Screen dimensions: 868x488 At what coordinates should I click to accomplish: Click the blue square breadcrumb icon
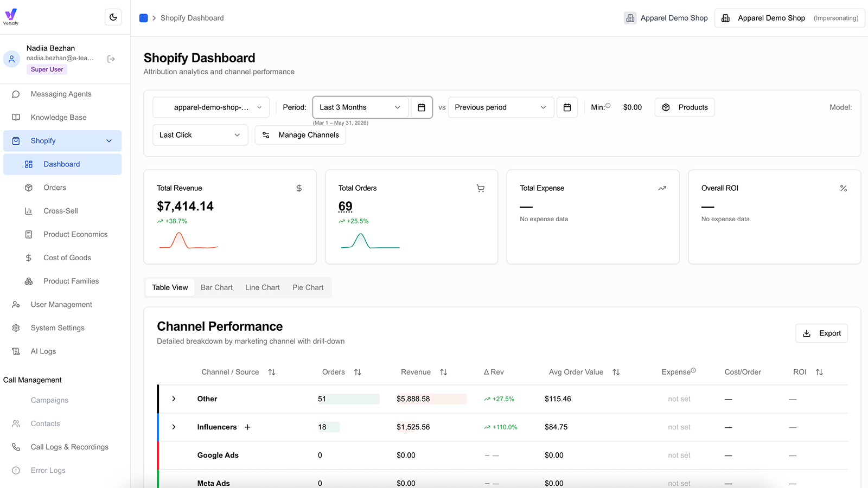click(x=143, y=18)
